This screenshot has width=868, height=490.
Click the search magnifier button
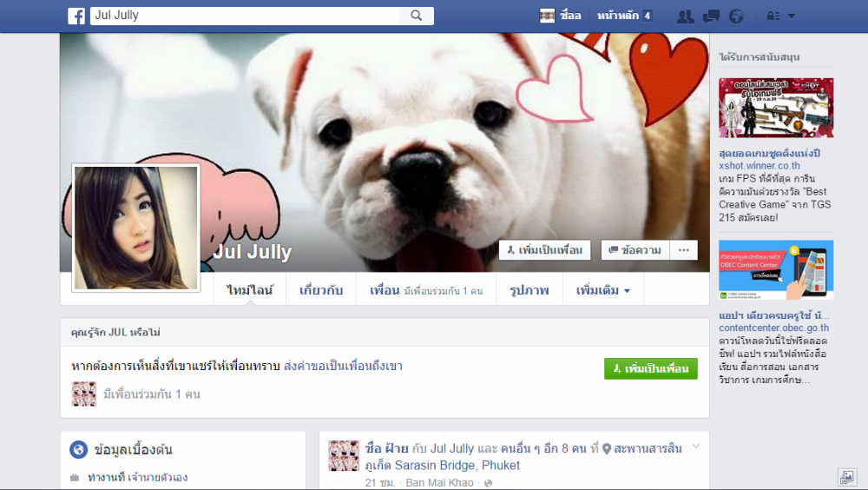click(416, 16)
